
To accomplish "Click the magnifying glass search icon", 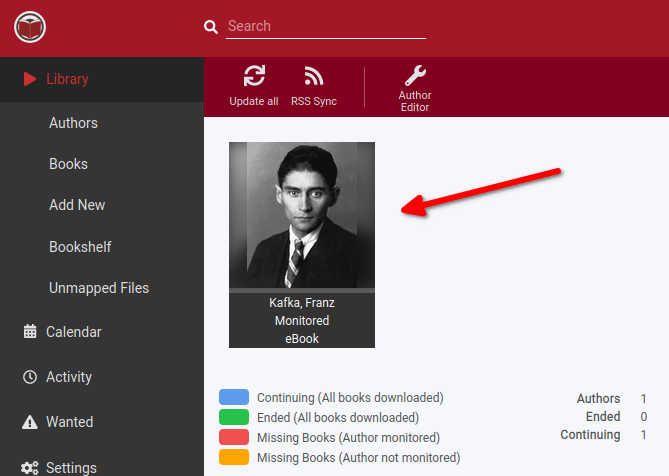I will coord(211,27).
